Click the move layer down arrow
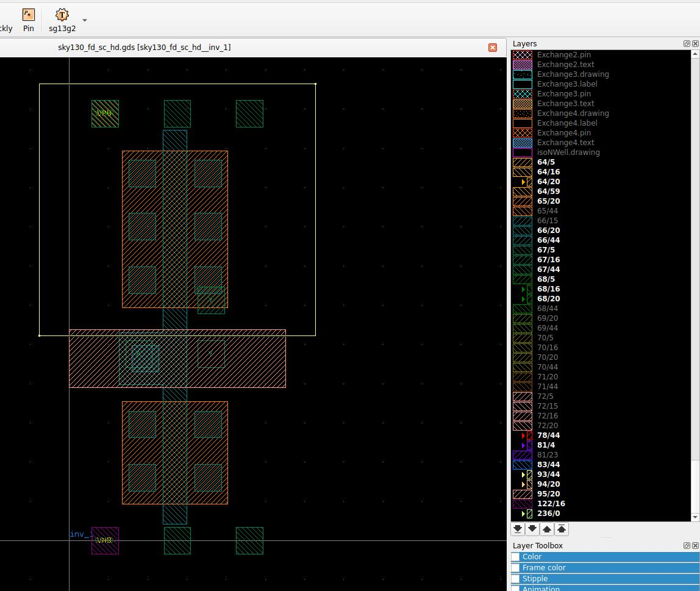700x591 pixels. point(532,529)
